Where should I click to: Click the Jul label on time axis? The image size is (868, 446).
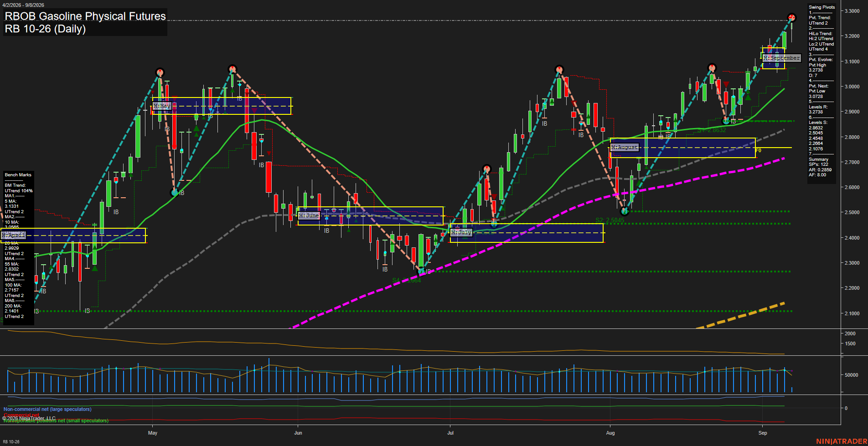pos(450,433)
